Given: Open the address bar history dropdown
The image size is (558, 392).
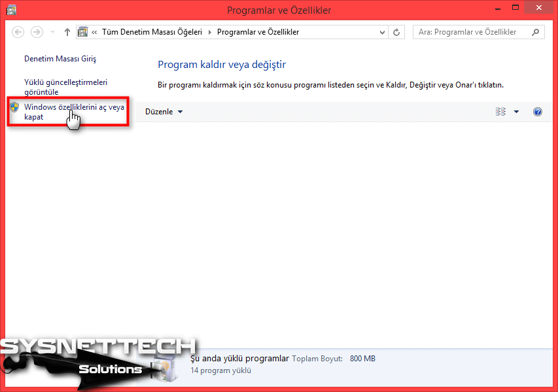Looking at the screenshot, I should [382, 33].
